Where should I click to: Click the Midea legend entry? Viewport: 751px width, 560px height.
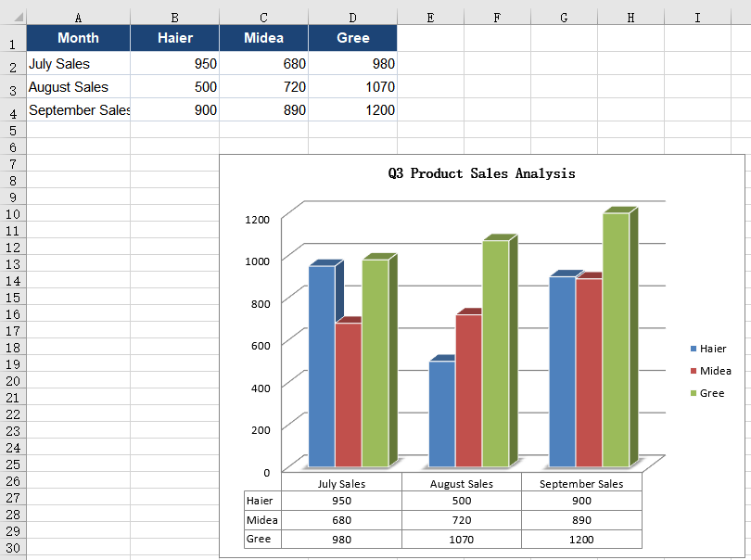coord(710,371)
